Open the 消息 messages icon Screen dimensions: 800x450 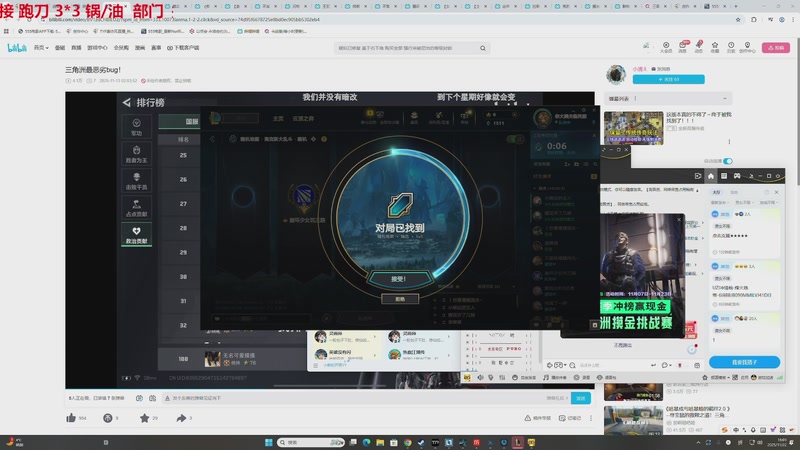click(683, 47)
